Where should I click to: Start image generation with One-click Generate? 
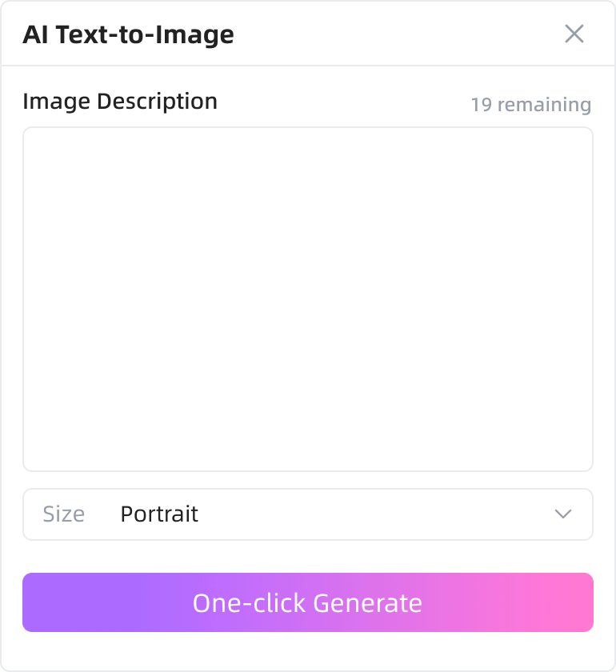[308, 603]
